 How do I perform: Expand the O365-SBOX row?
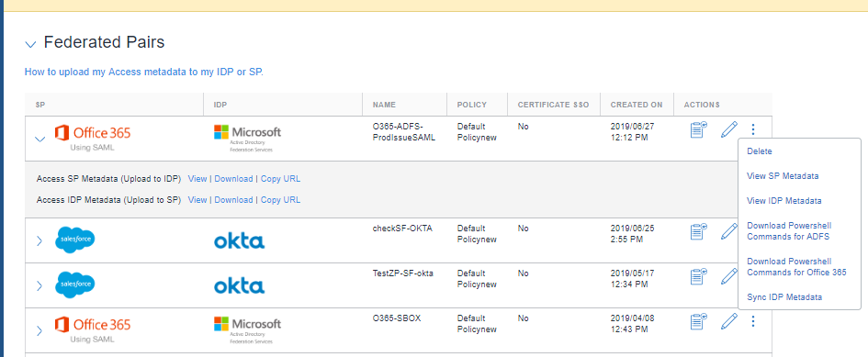point(39,331)
